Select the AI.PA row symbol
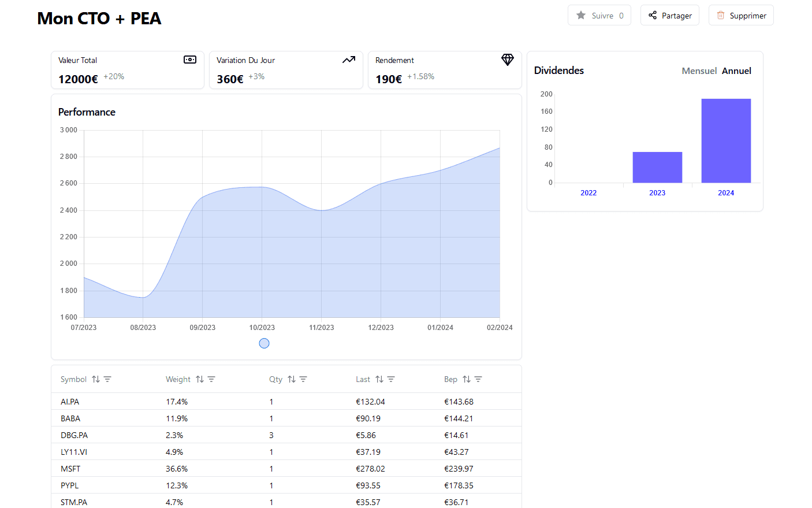Image resolution: width=812 pixels, height=508 pixels. 70,402
